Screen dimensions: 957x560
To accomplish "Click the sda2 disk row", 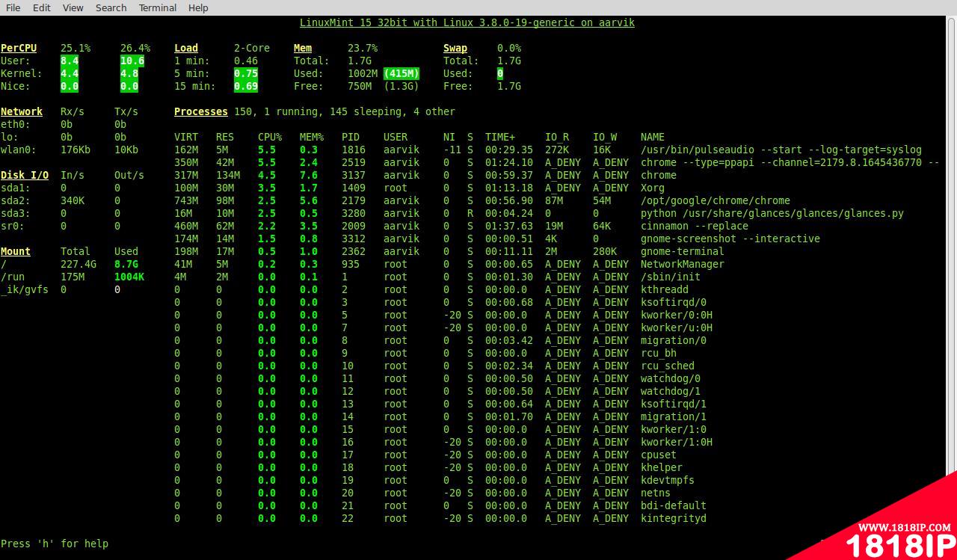I will (61, 200).
